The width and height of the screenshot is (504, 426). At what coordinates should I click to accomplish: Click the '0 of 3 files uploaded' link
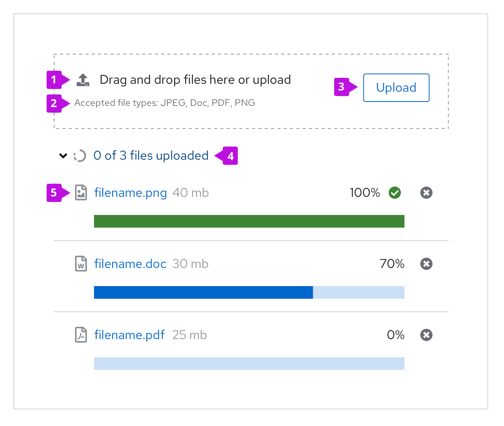click(x=151, y=156)
